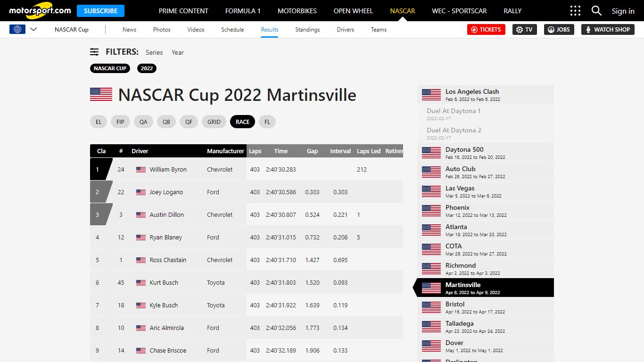The image size is (644, 362).
Task: Click US flag next to Ryan Blaney
Action: tap(141, 238)
